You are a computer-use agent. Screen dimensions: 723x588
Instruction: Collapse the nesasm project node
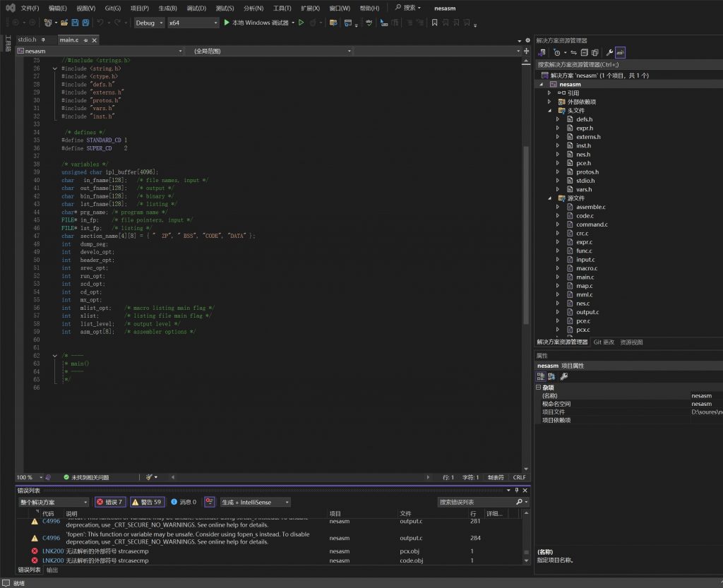(x=542, y=84)
